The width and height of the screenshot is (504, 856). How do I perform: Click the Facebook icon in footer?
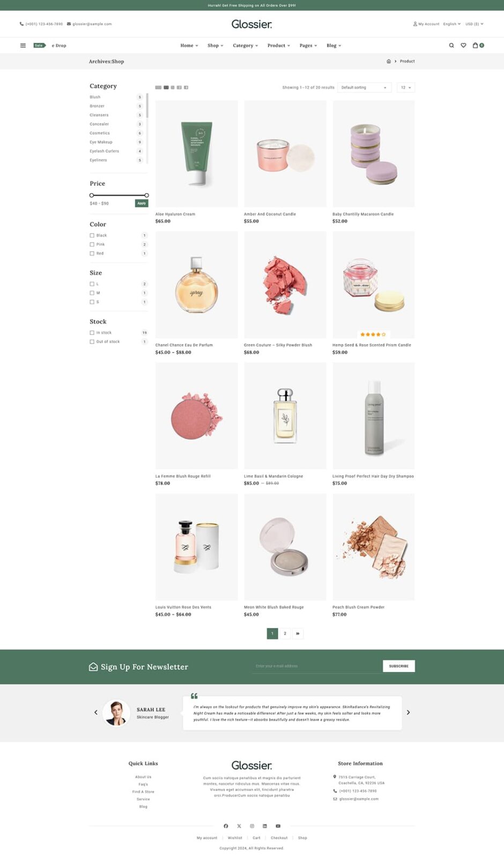click(226, 826)
